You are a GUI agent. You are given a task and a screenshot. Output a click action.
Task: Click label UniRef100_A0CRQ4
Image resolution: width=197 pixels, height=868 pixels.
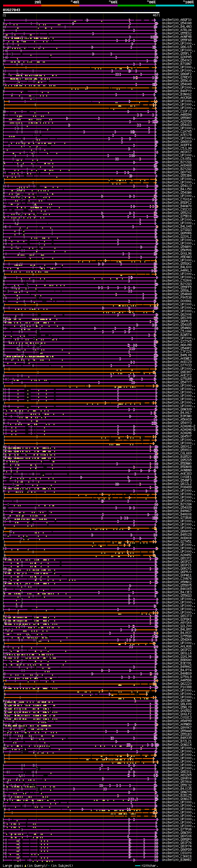point(177,98)
